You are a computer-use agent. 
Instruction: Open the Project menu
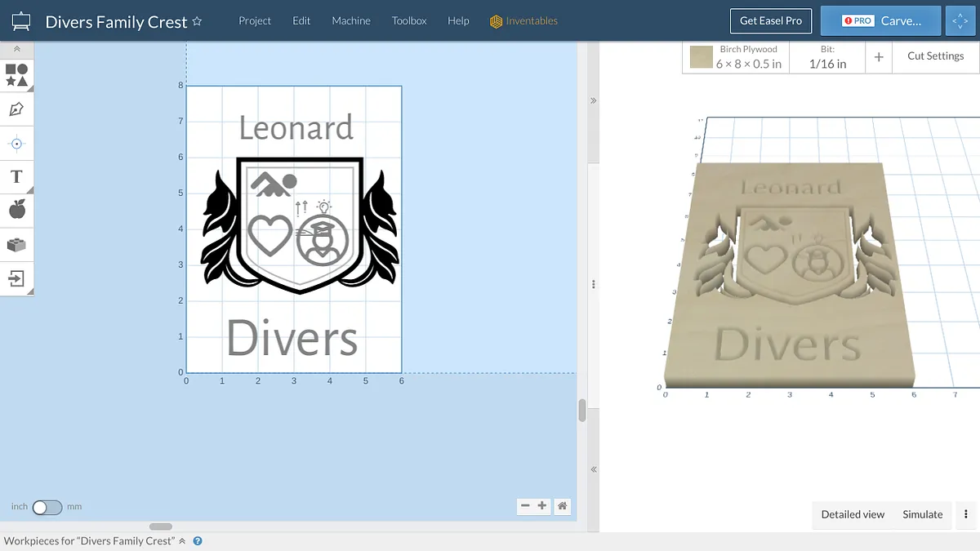point(255,21)
